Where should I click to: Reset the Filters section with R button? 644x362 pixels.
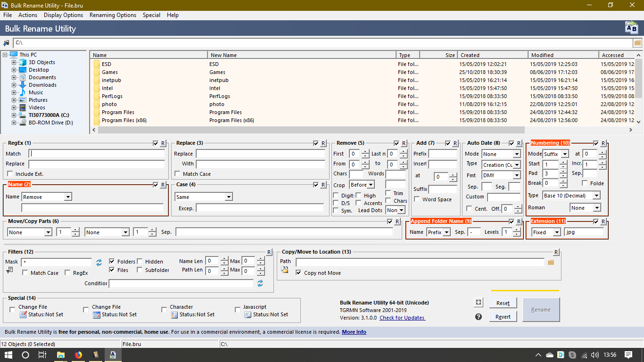pos(269,252)
